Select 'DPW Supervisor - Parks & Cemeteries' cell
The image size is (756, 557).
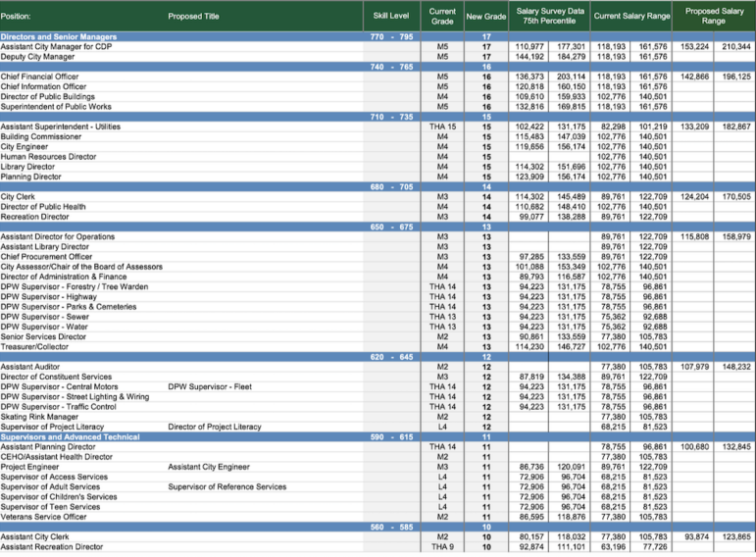tap(69, 307)
